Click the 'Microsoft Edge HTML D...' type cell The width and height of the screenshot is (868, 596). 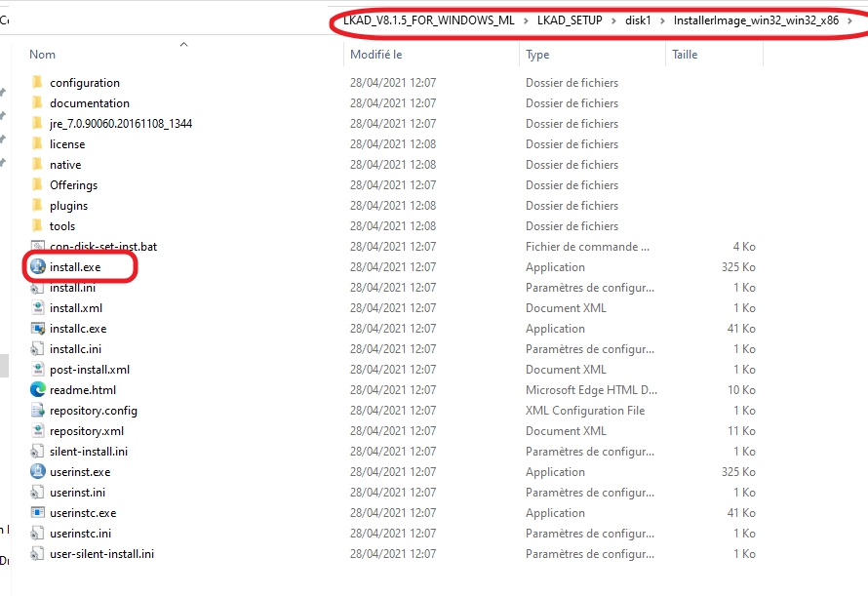(x=591, y=390)
